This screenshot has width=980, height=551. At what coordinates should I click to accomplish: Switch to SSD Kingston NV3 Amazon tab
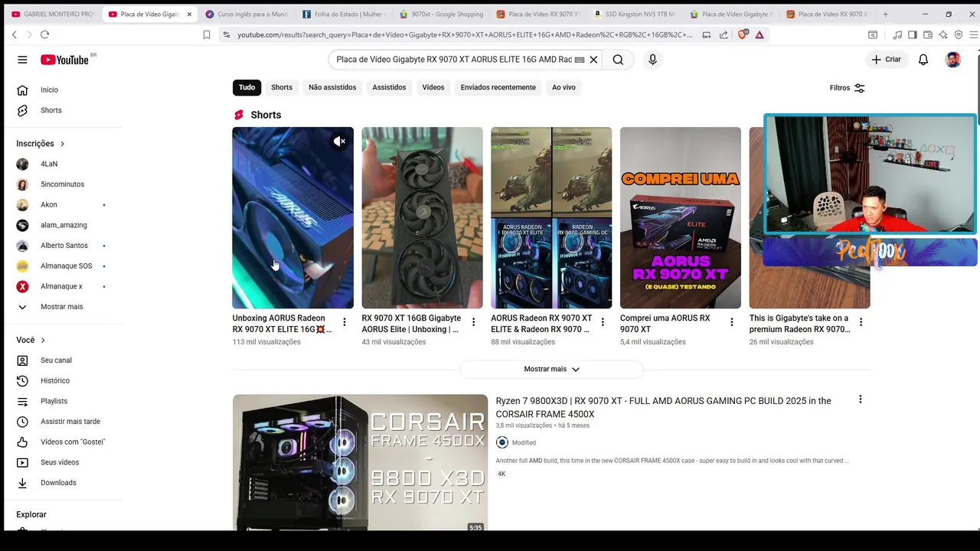pyautogui.click(x=633, y=14)
